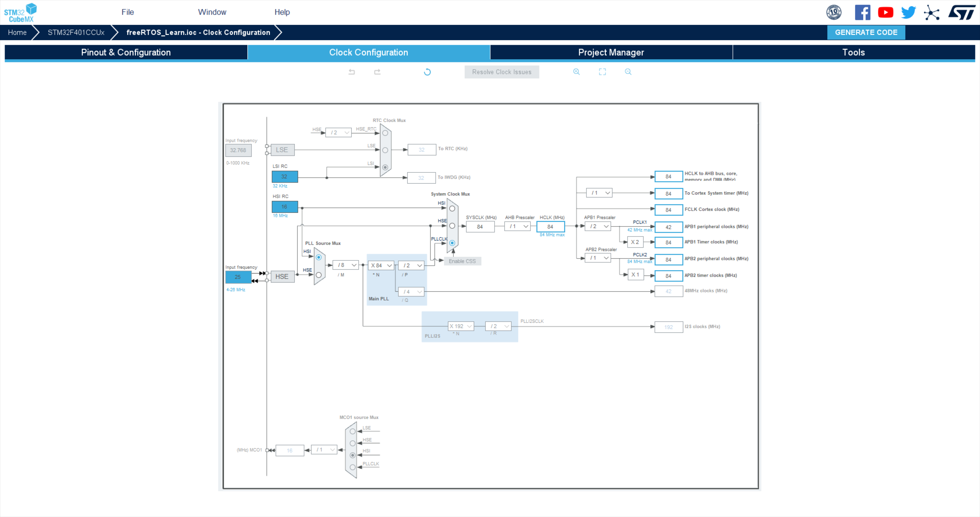The width and height of the screenshot is (980, 517).
Task: Open the Help menu
Action: (282, 12)
